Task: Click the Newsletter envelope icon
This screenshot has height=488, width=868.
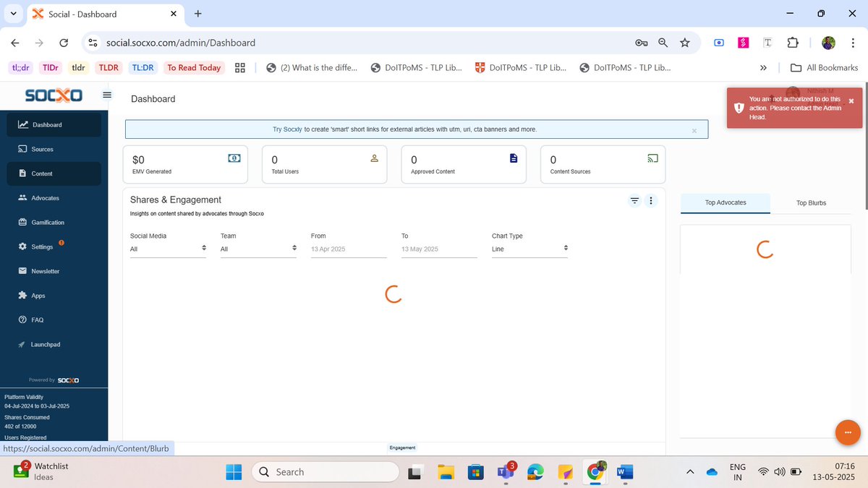Action: 23,271
